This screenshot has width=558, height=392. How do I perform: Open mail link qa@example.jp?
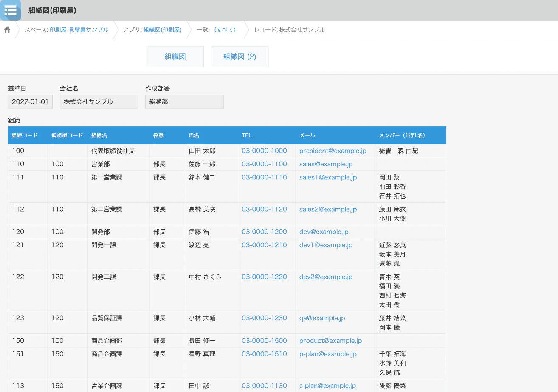(322, 318)
